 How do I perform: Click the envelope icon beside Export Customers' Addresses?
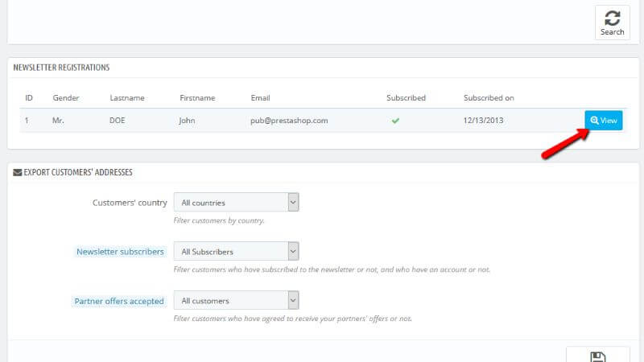coord(17,172)
